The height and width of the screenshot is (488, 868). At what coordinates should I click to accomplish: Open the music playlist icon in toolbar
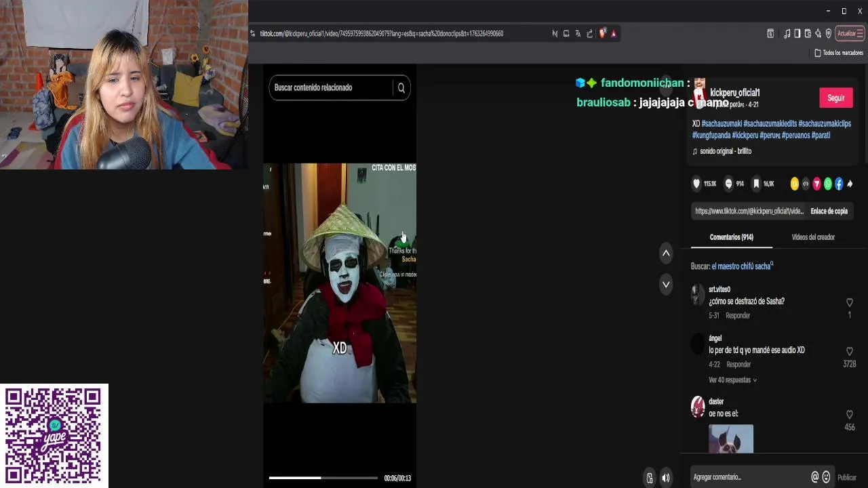(x=787, y=33)
